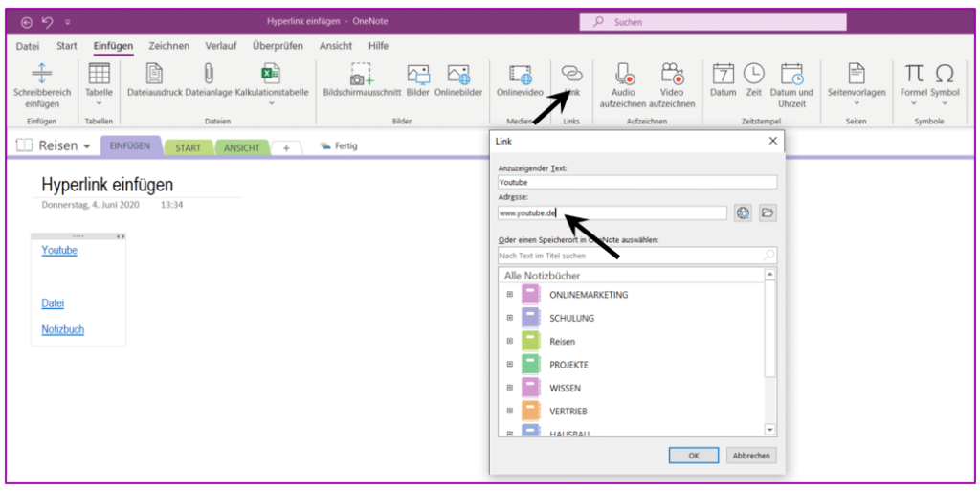Add a new section with plus tab
Viewport: 980px width, 491px height.
tap(286, 148)
